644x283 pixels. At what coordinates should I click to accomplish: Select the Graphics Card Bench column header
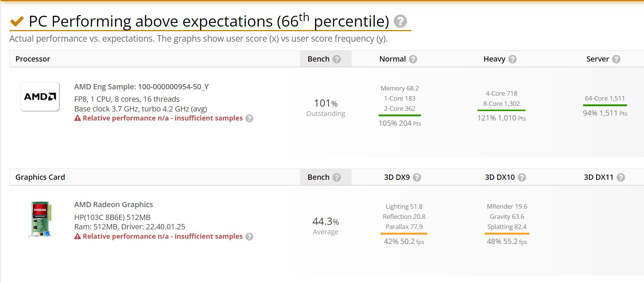point(326,177)
